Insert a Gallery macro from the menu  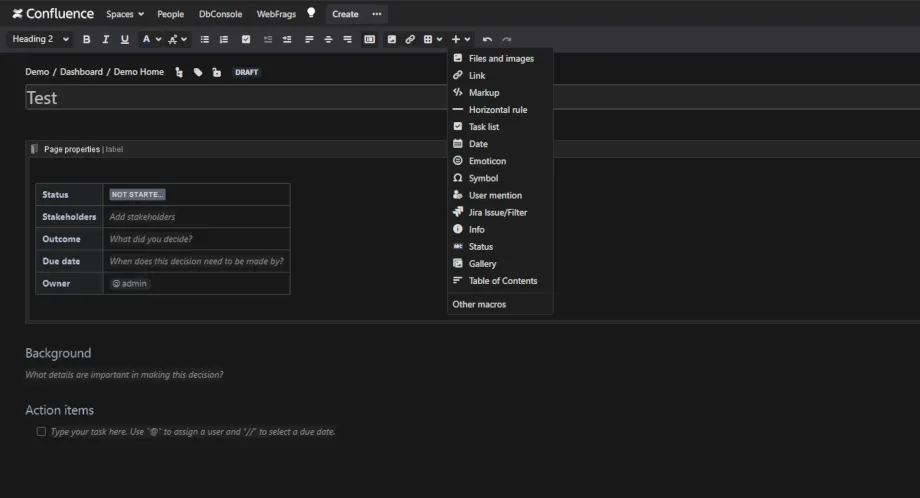[500, 263]
